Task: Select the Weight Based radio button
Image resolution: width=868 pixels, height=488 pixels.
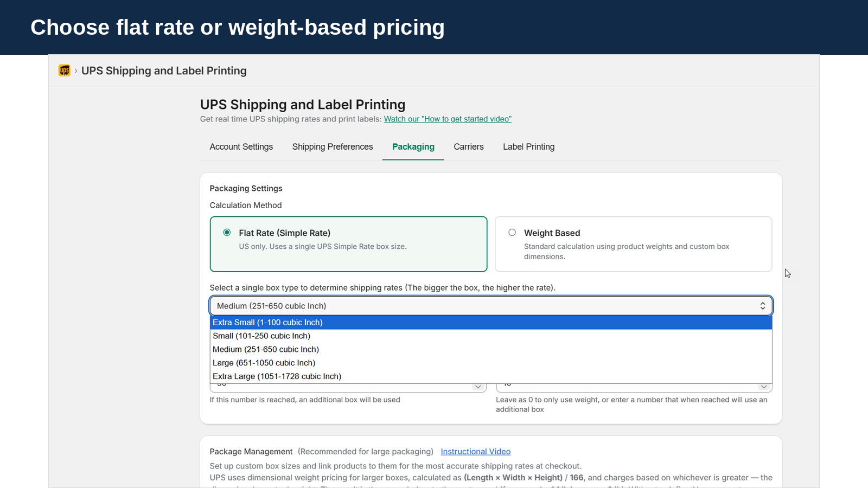Action: [x=512, y=233]
